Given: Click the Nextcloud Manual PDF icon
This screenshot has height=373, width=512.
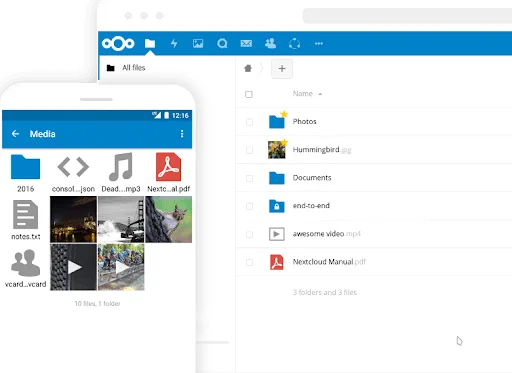Looking at the screenshot, I should [x=277, y=262].
